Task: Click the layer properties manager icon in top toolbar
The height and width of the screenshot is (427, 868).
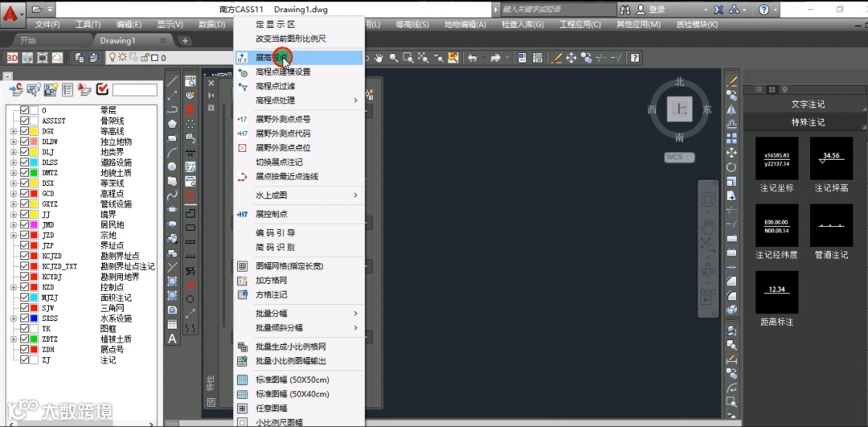Action: pos(79,58)
